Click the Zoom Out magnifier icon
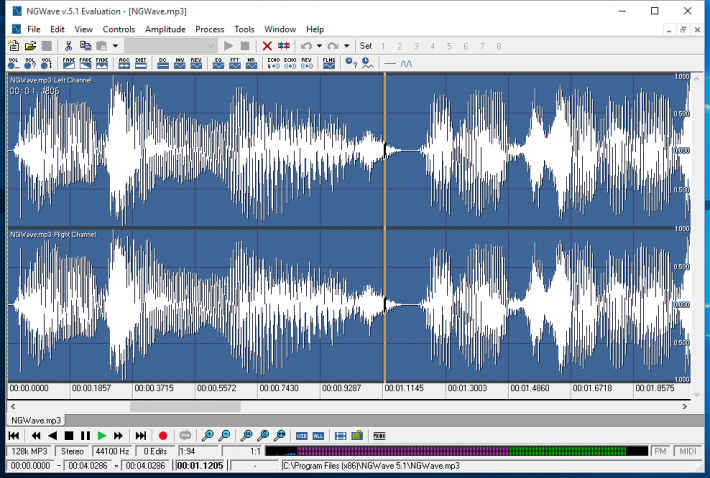The image size is (710, 478). (224, 436)
